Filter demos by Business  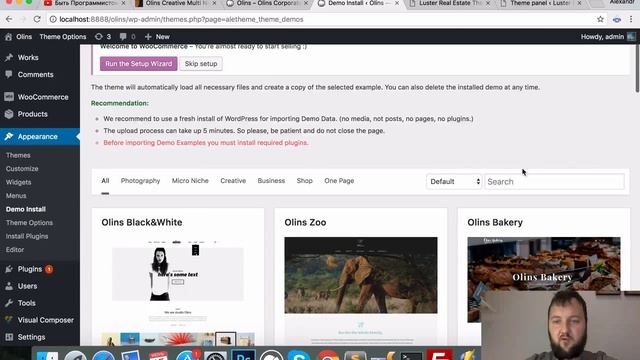click(x=271, y=181)
